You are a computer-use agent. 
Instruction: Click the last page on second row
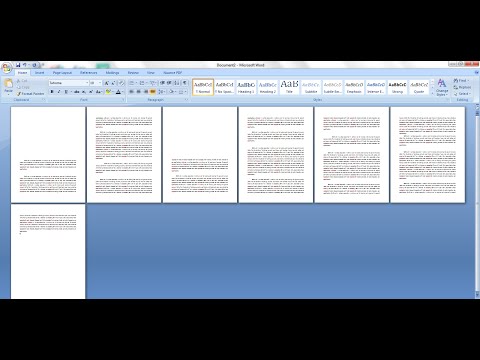coord(48,252)
